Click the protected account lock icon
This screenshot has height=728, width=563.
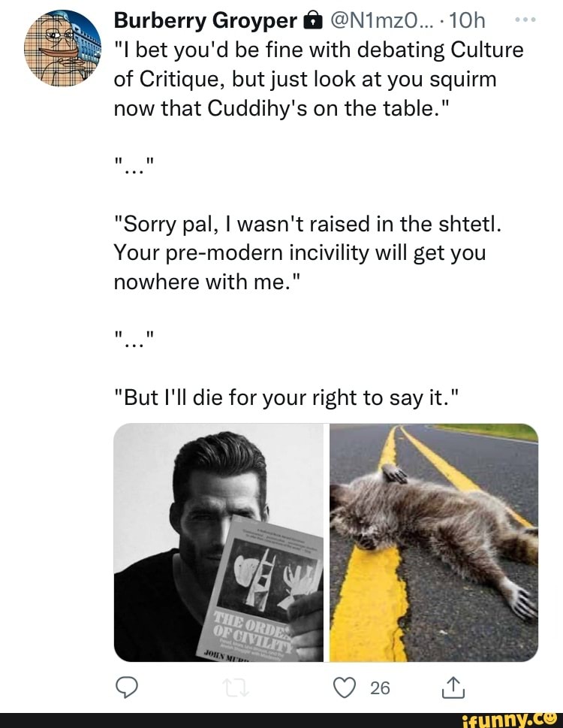click(x=310, y=23)
